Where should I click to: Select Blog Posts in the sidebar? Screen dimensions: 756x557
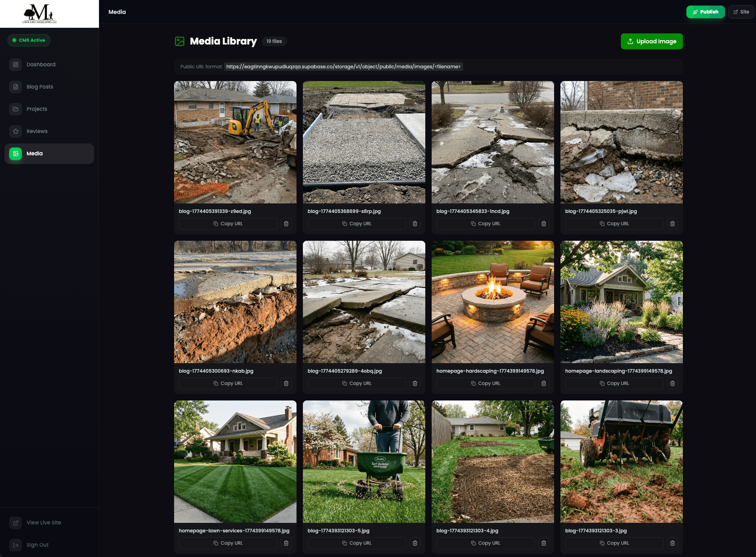[40, 87]
